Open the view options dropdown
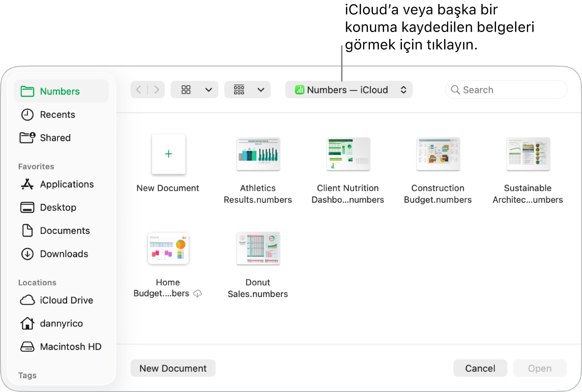Viewport: 582px width, 392px height. pyautogui.click(x=194, y=89)
